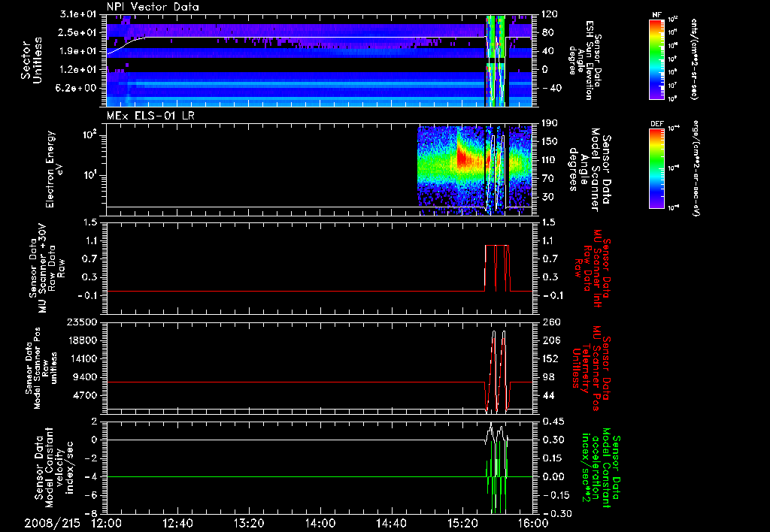Screen dimensions: 770x532
Task: Click the 80 degree elevation tick label
Action: click(547, 32)
